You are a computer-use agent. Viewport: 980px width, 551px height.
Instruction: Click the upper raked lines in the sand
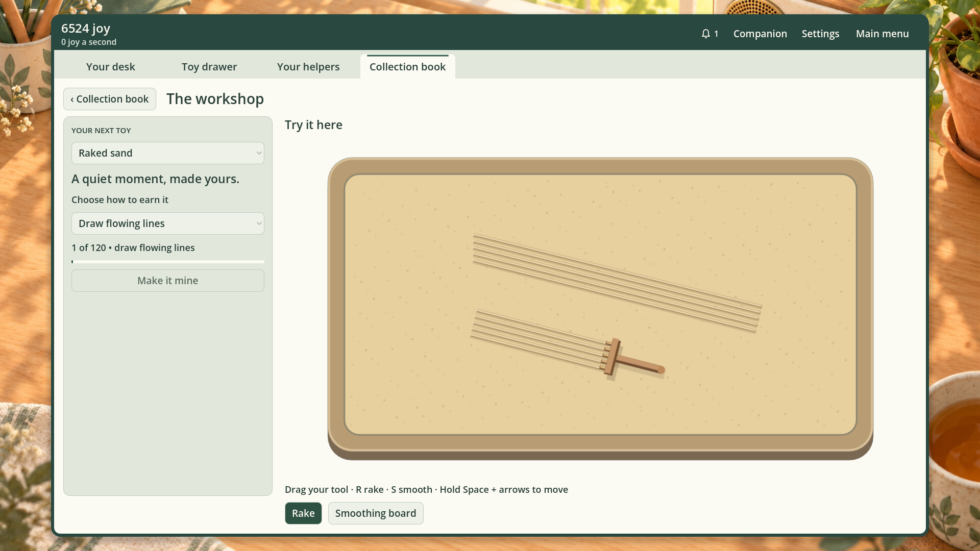[617, 283]
